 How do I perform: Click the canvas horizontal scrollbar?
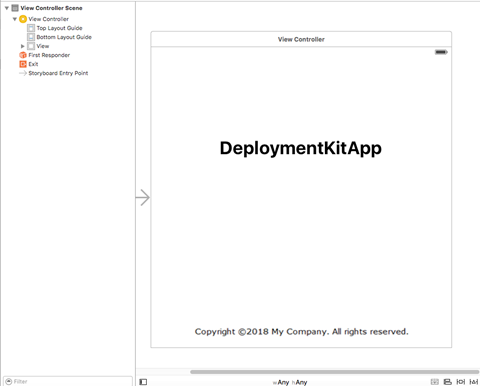tap(334, 372)
